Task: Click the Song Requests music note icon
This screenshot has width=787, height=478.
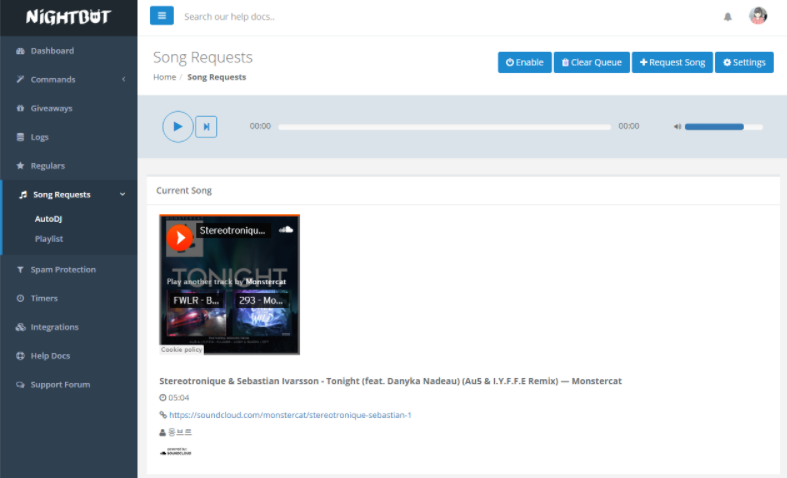Action: 23,194
